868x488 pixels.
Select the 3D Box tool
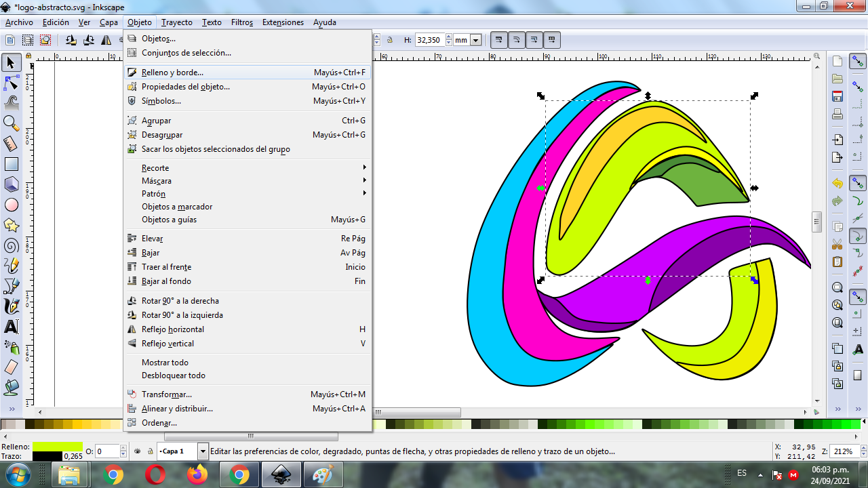coord(11,184)
